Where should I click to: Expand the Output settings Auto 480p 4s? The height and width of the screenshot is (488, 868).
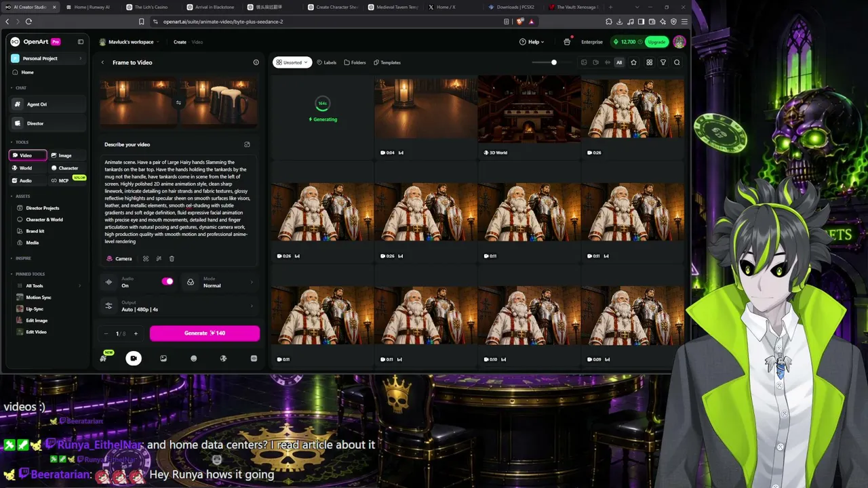coord(179,306)
